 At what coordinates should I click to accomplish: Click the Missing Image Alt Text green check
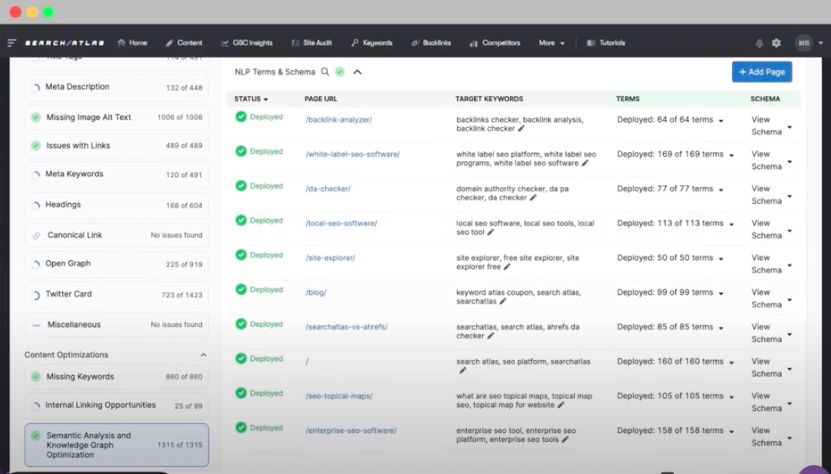pos(36,117)
